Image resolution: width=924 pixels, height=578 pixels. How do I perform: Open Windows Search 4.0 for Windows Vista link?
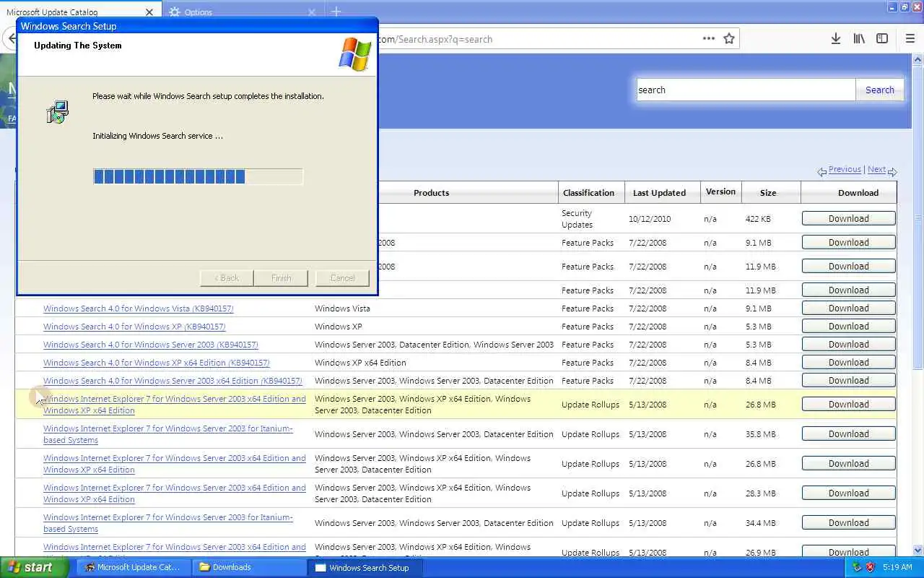coord(138,309)
